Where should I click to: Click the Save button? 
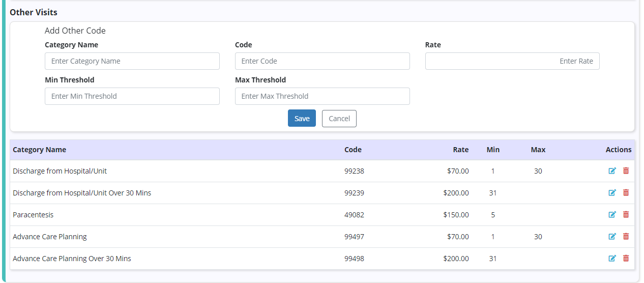(302, 119)
